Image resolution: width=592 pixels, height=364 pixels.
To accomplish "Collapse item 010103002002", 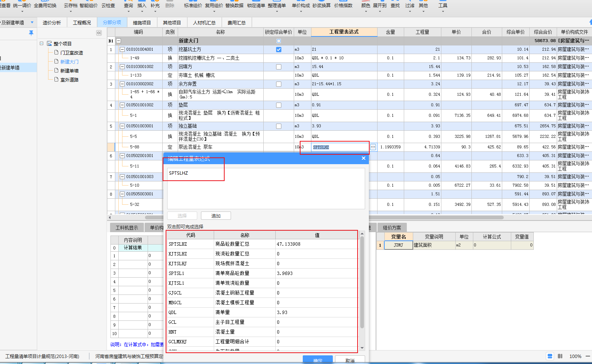I will click(x=122, y=84).
